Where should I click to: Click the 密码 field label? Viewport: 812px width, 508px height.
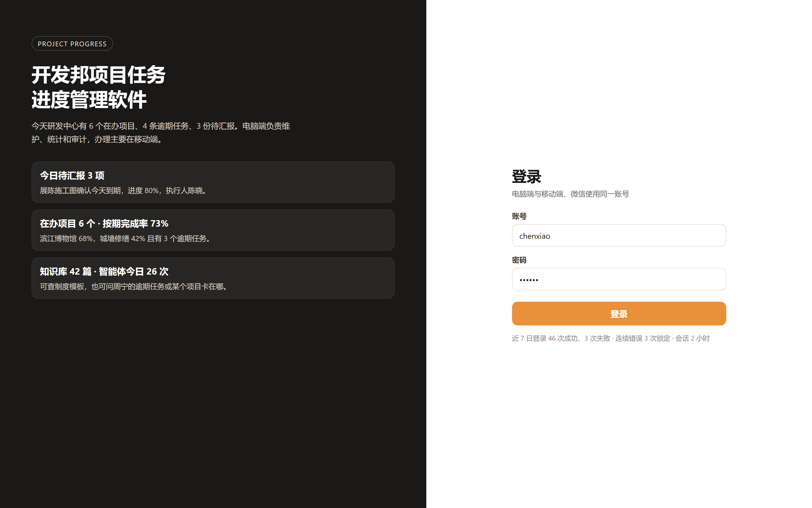tap(519, 260)
